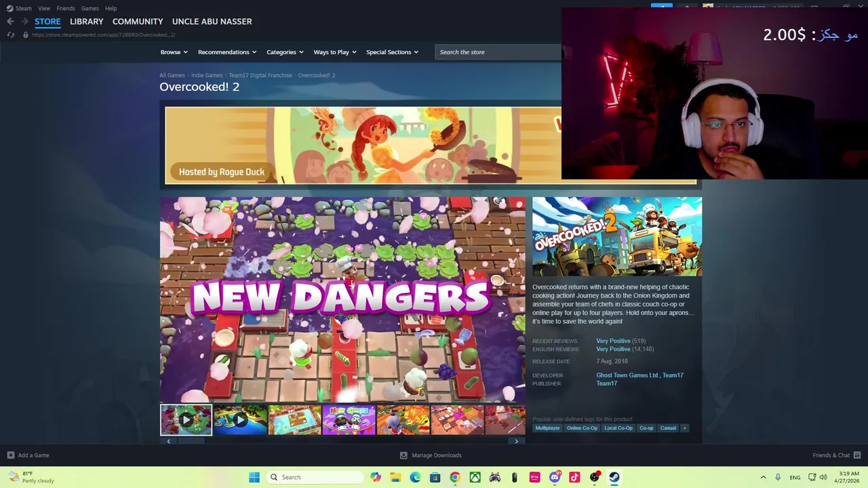Open Copilot from the taskbar
868x488 pixels.
click(x=376, y=477)
